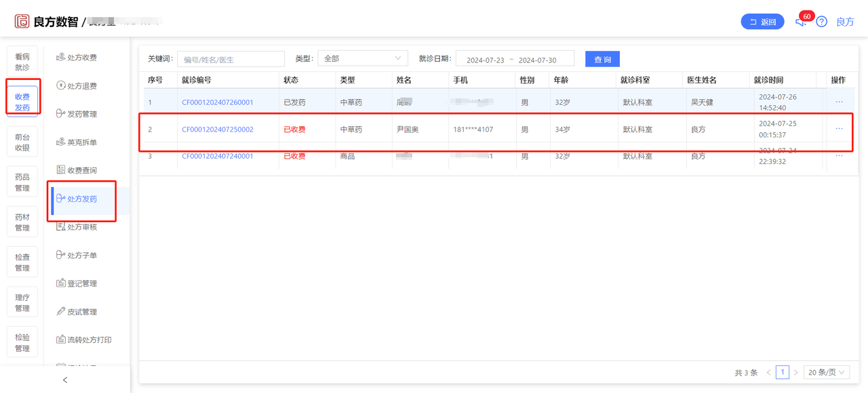The height and width of the screenshot is (393, 868).
Task: Click the 良方数智 logo icon
Action: click(22, 22)
